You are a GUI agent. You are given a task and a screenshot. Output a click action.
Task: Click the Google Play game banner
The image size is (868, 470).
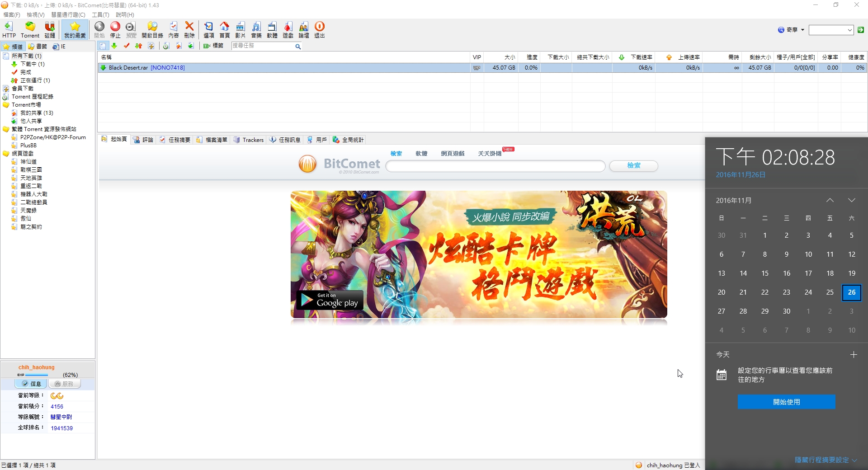(x=479, y=254)
